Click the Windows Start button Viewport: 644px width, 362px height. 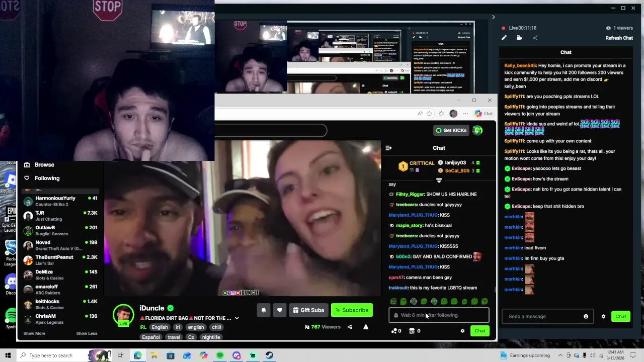click(x=8, y=355)
